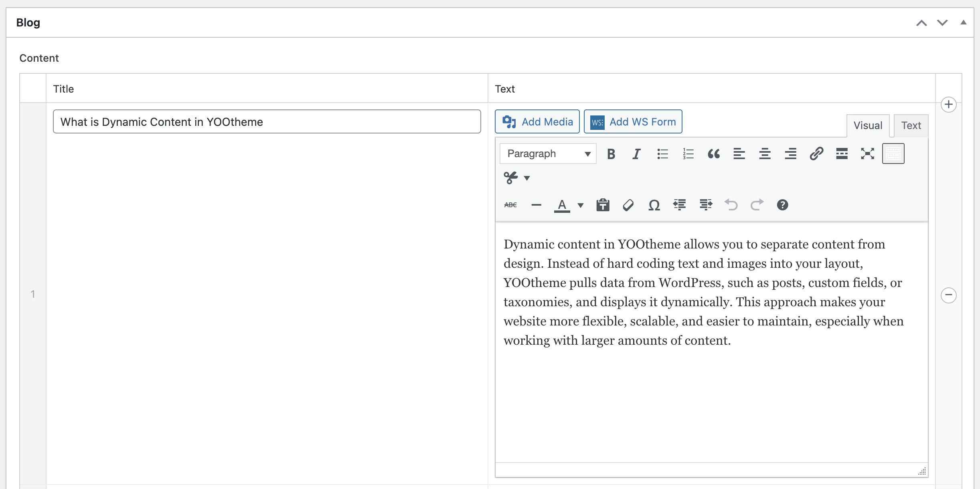Apply strikethrough formatting
The width and height of the screenshot is (980, 489).
pos(510,205)
